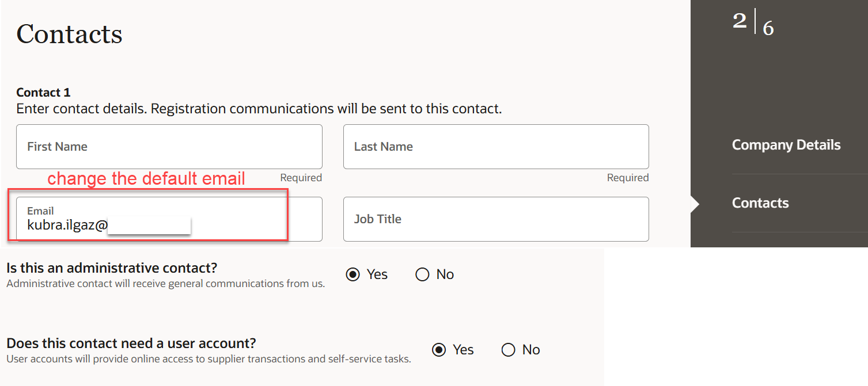Image resolution: width=868 pixels, height=386 pixels.
Task: Click the First Name input field
Action: click(x=169, y=146)
